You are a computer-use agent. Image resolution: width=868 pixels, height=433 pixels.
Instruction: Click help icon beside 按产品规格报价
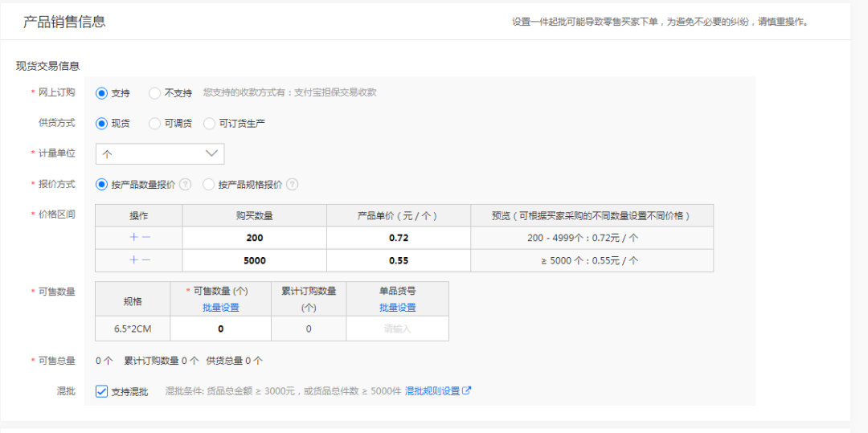[x=293, y=185]
